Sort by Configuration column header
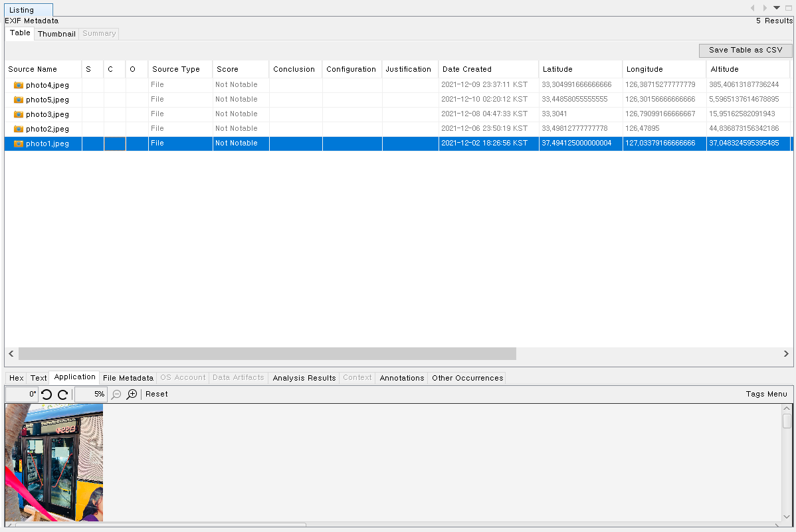The height and width of the screenshot is (532, 796). (351, 70)
